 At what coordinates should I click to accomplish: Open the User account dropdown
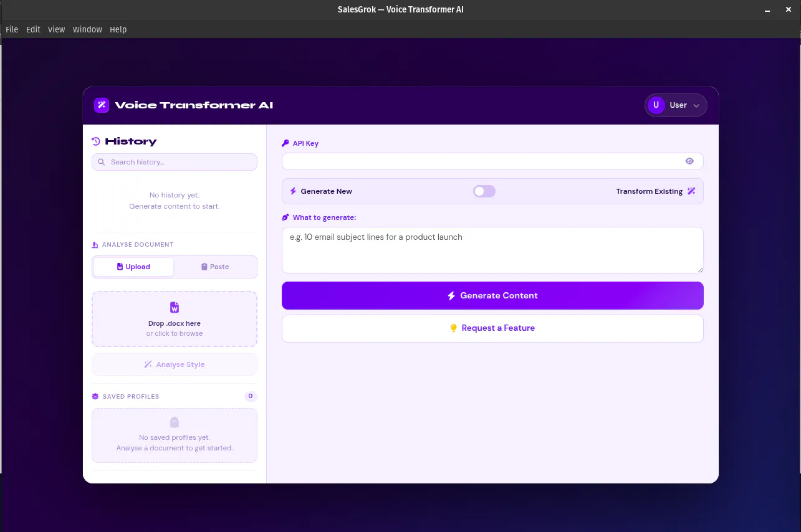676,105
